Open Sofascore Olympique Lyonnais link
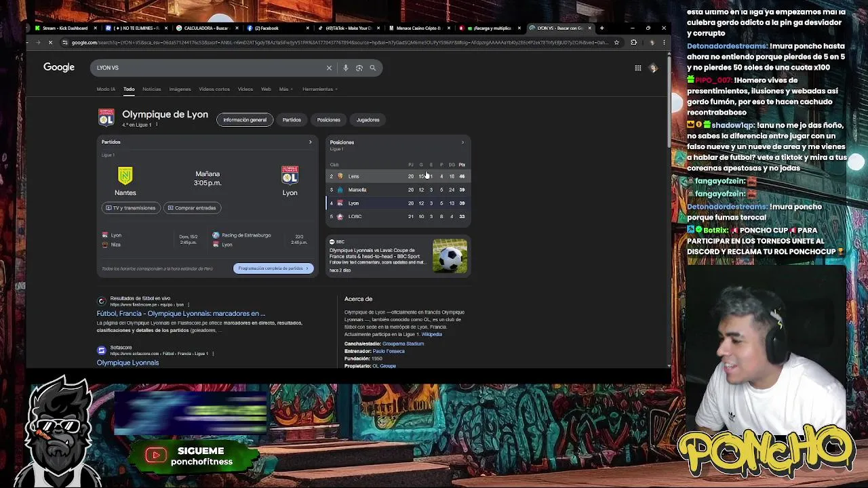Image resolution: width=868 pixels, height=488 pixels. 127,363
